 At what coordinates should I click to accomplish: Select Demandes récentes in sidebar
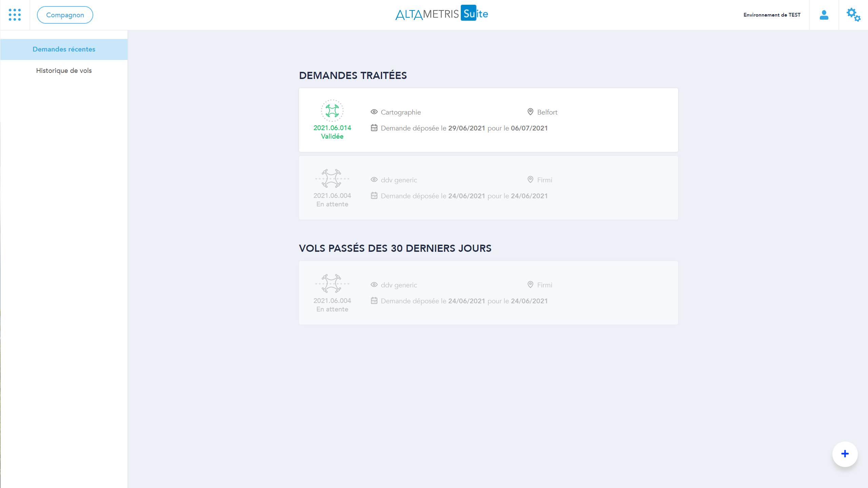coord(64,49)
